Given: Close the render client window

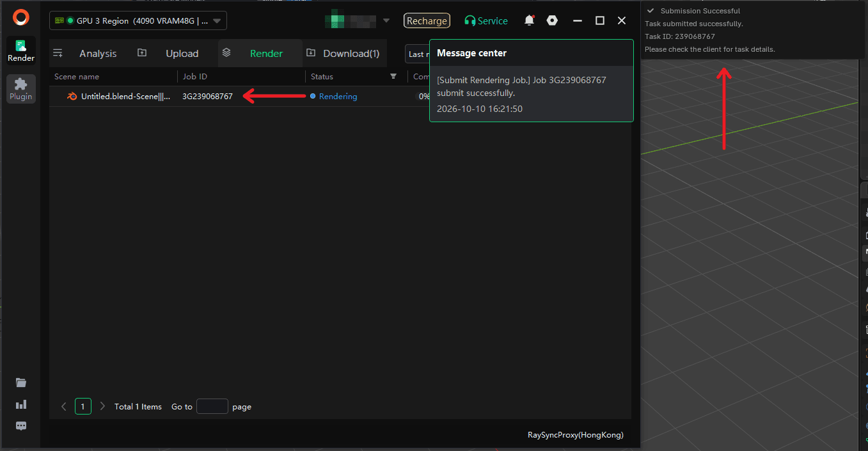Looking at the screenshot, I should 622,20.
